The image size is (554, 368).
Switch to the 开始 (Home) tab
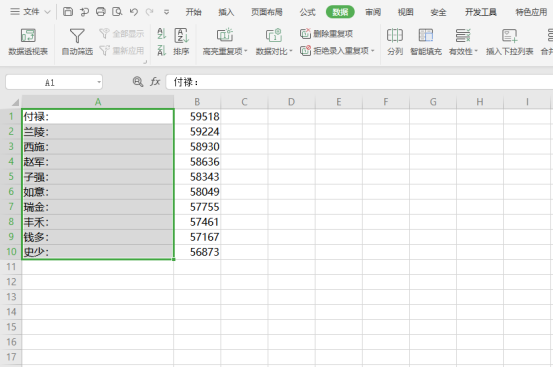193,12
